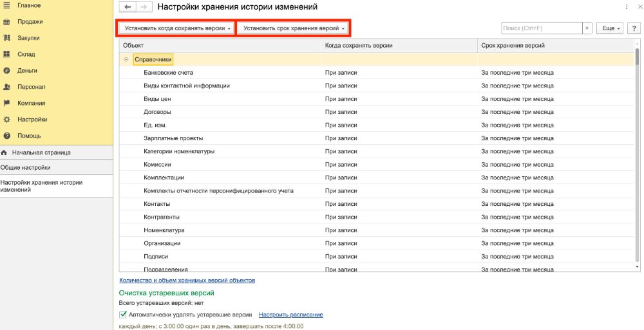Clear the search field with the x button
The height and width of the screenshot is (330, 644).
[587, 28]
